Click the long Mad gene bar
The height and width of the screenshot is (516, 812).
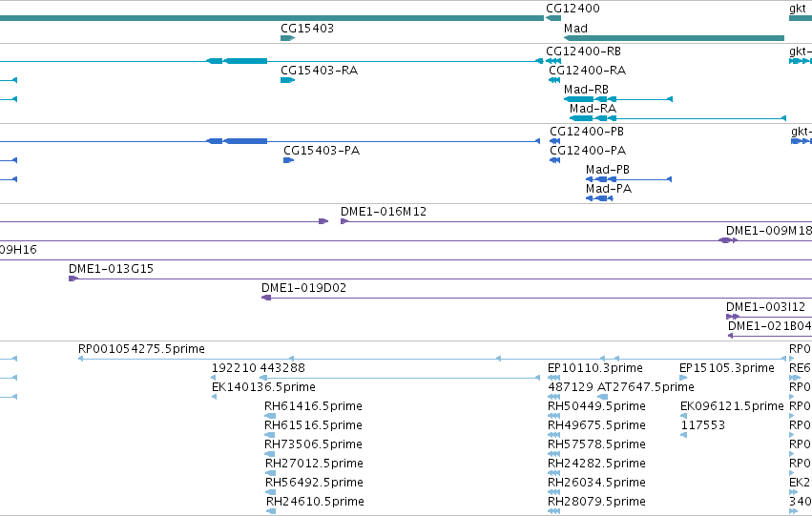click(x=674, y=38)
